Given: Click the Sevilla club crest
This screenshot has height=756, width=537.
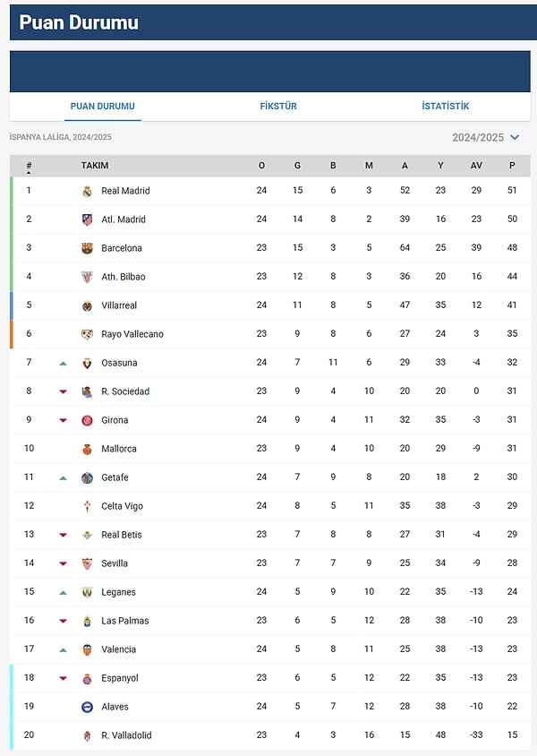Looking at the screenshot, I should coord(87,563).
